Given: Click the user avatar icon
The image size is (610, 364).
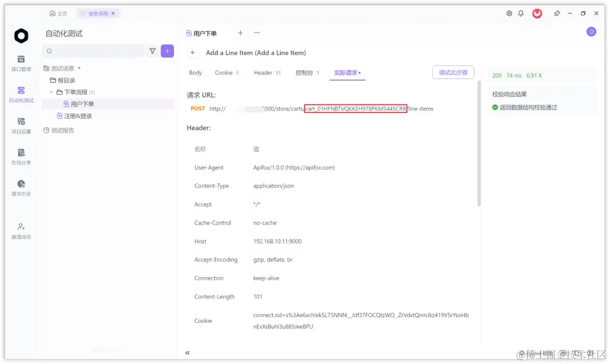Looking at the screenshot, I should 537,13.
